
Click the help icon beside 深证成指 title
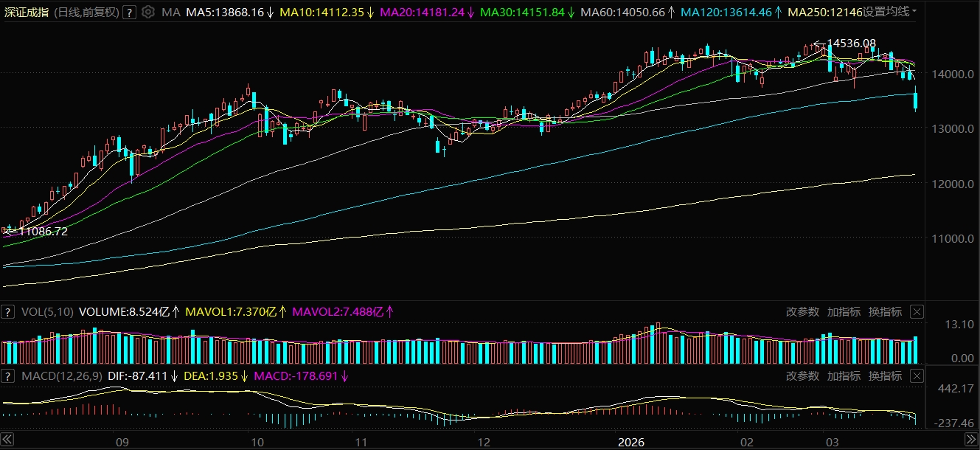tap(129, 13)
